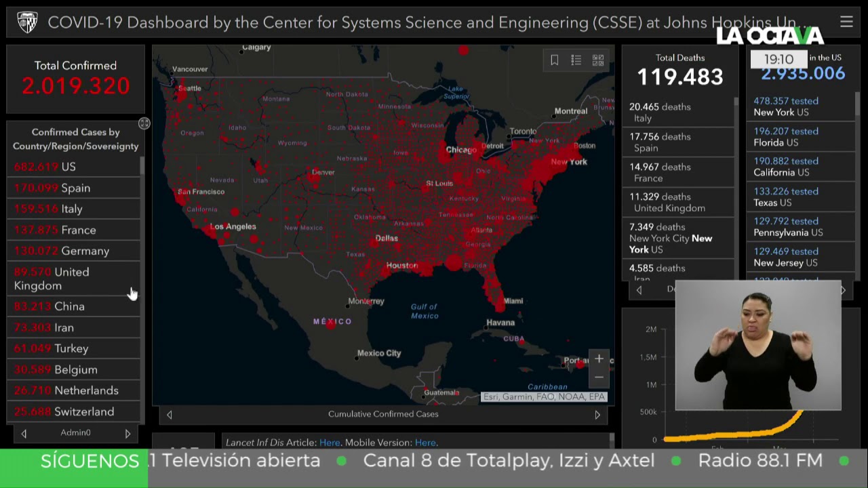Select Spain in the country list
The height and width of the screenshot is (488, 868).
click(x=75, y=188)
